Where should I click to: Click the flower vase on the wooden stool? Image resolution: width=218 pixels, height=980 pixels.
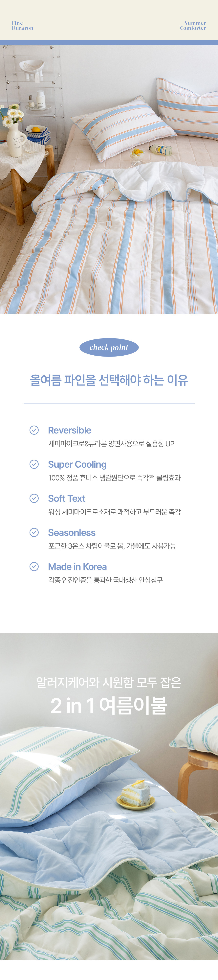pos(15,138)
